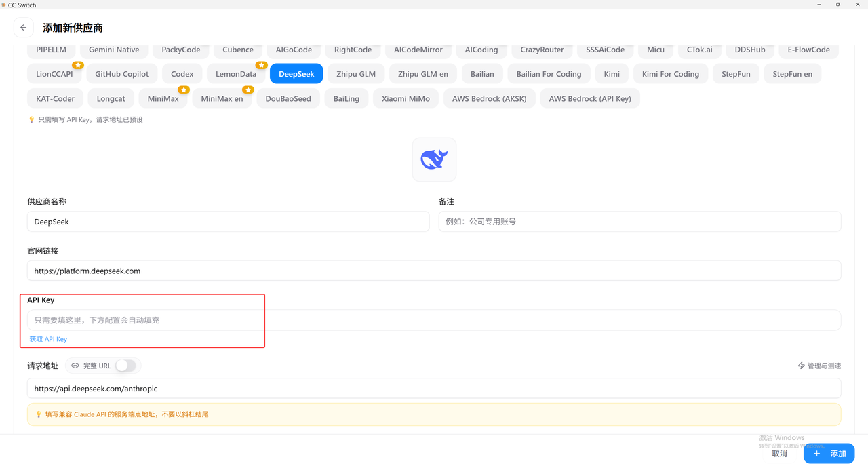The width and height of the screenshot is (868, 472).
Task: Toggle the 完整 URL switch
Action: click(125, 366)
